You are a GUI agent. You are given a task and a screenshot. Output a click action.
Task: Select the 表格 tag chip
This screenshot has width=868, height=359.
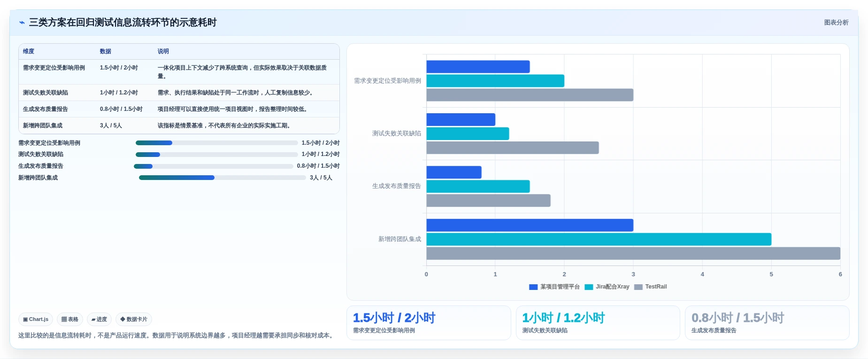(70, 320)
